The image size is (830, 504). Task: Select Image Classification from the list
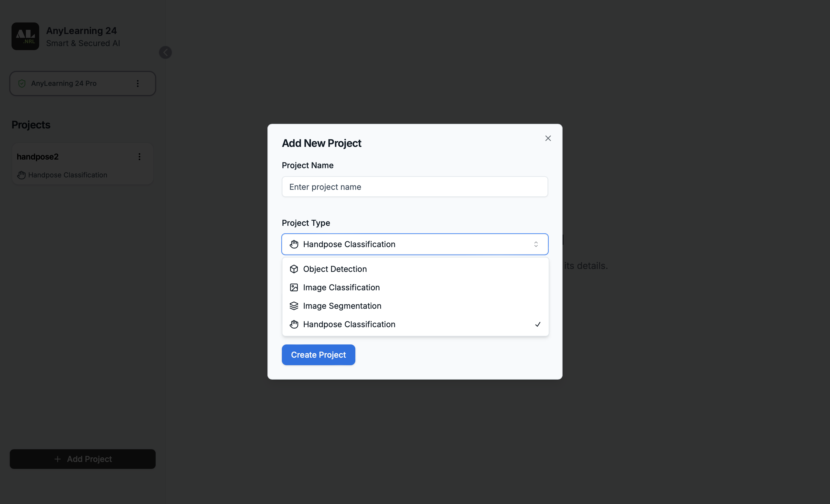[x=341, y=287]
